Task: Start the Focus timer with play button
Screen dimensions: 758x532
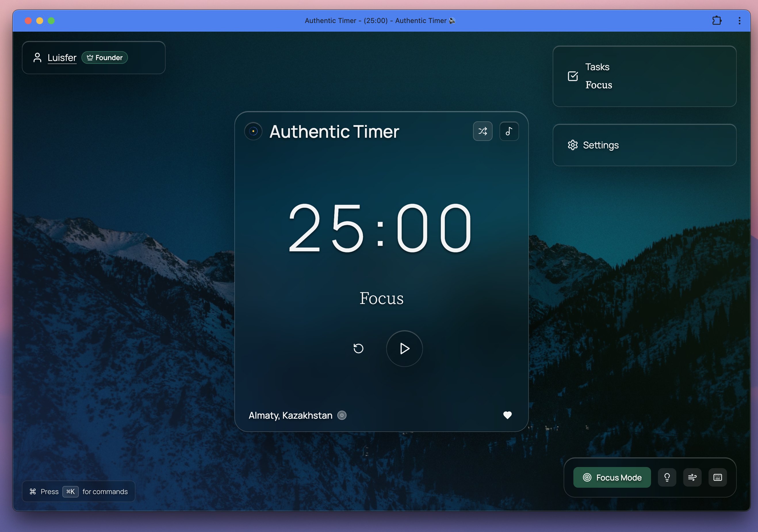Action: click(x=404, y=349)
